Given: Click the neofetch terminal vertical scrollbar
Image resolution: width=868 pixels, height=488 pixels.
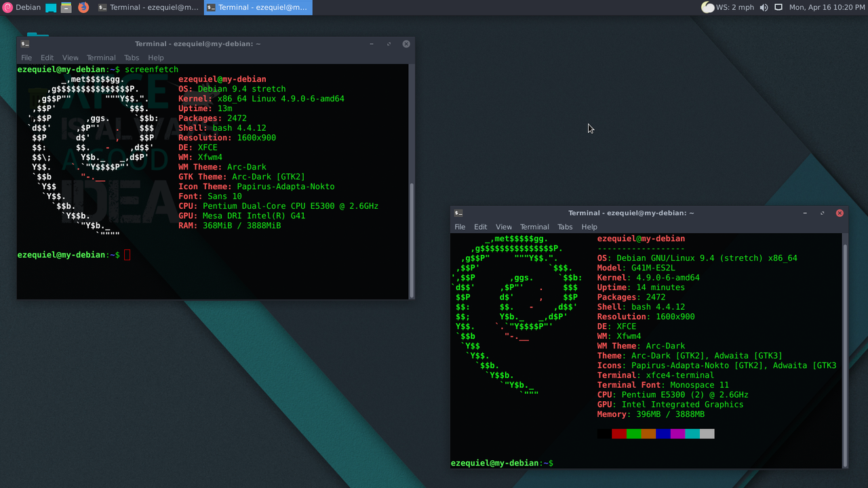Looking at the screenshot, I should (x=845, y=354).
